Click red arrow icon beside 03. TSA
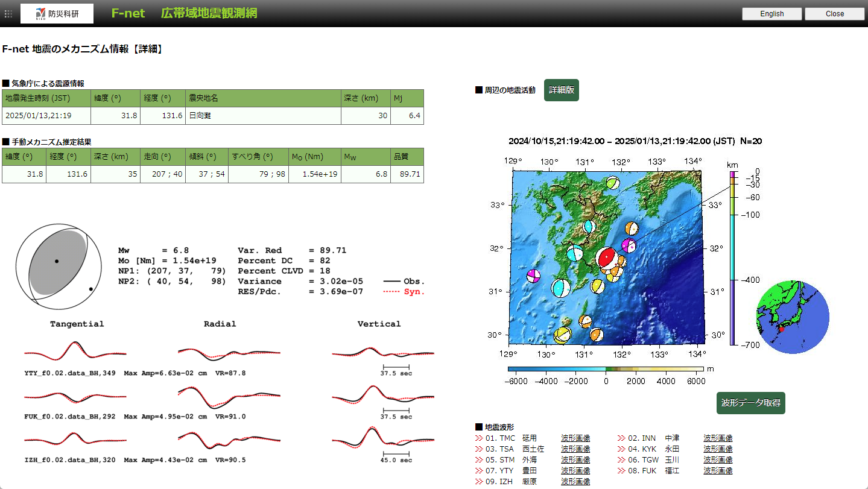 pos(480,449)
